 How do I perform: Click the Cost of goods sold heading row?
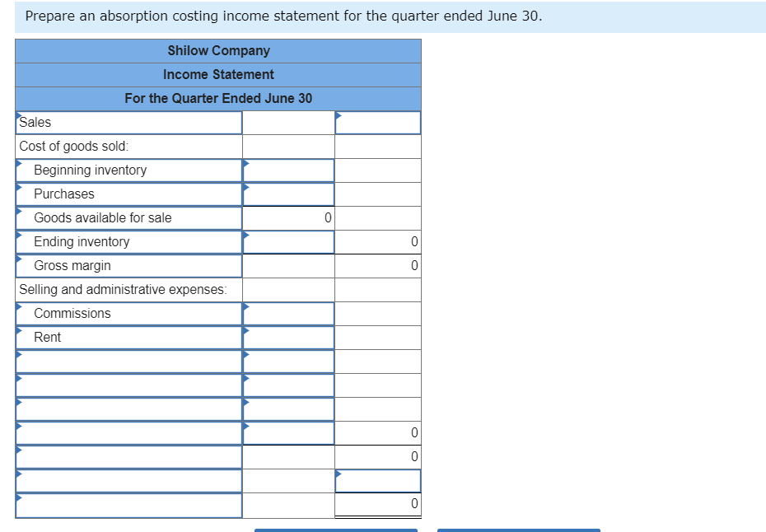click(128, 146)
